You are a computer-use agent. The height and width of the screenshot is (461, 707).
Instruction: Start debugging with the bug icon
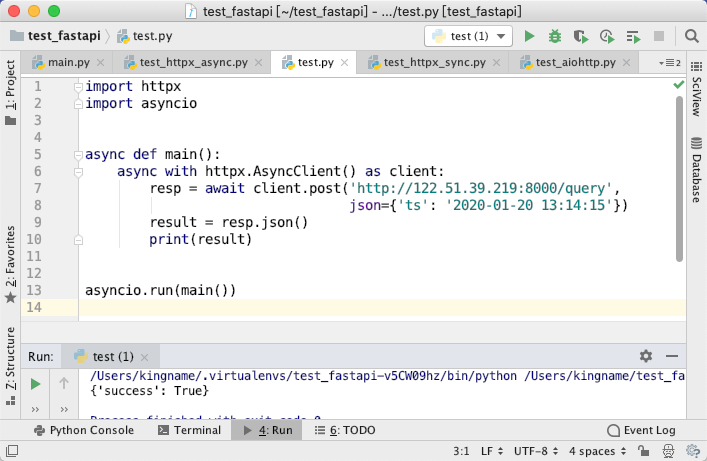(555, 36)
